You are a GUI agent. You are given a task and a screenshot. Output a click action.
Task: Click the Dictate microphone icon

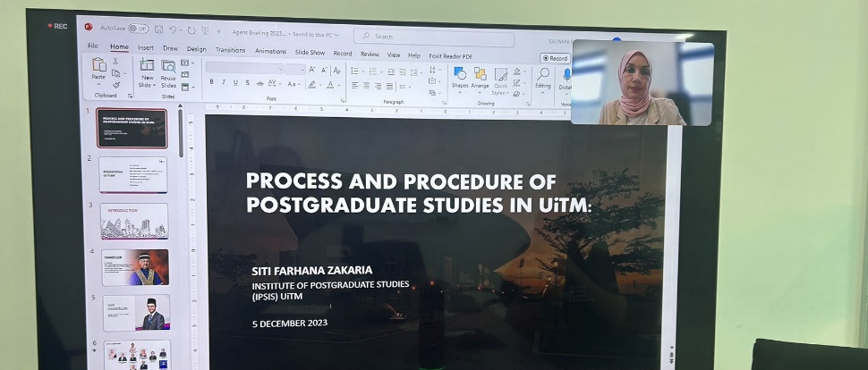point(566,75)
